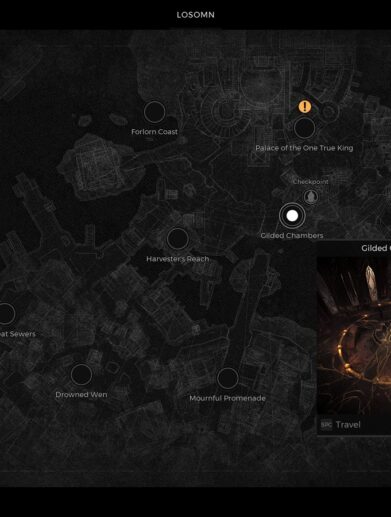Click the Gilded Chambers panel header title

pos(376,248)
